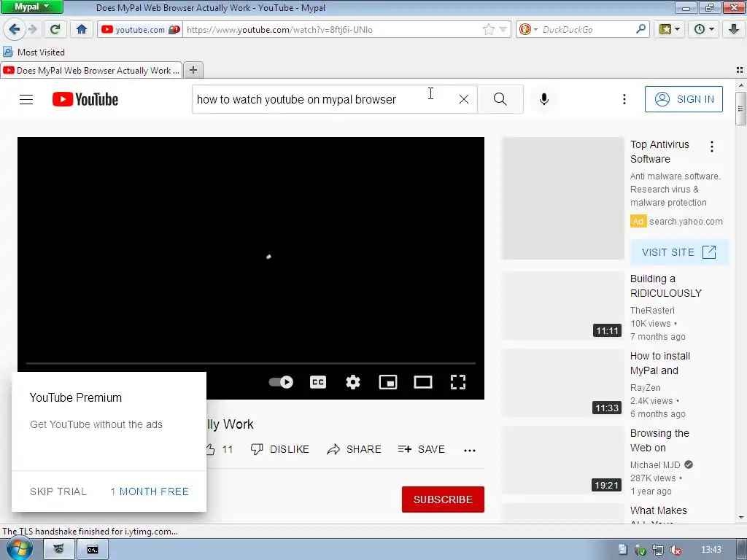Click the network tray icon
The image size is (747, 560).
pos(657,550)
